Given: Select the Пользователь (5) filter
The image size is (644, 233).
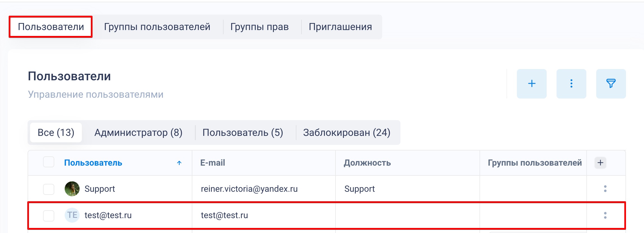Looking at the screenshot, I should 243,133.
